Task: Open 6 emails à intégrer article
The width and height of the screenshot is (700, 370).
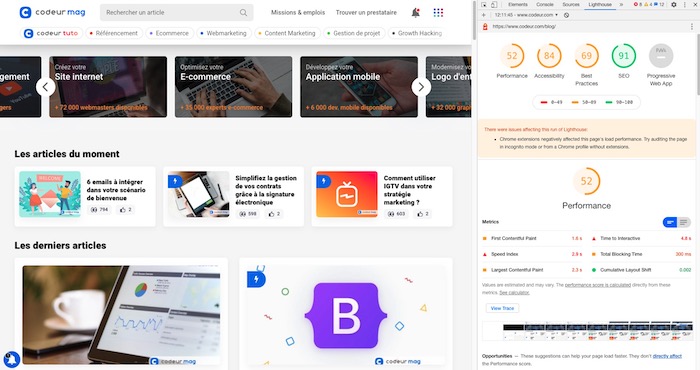Action: [x=85, y=196]
